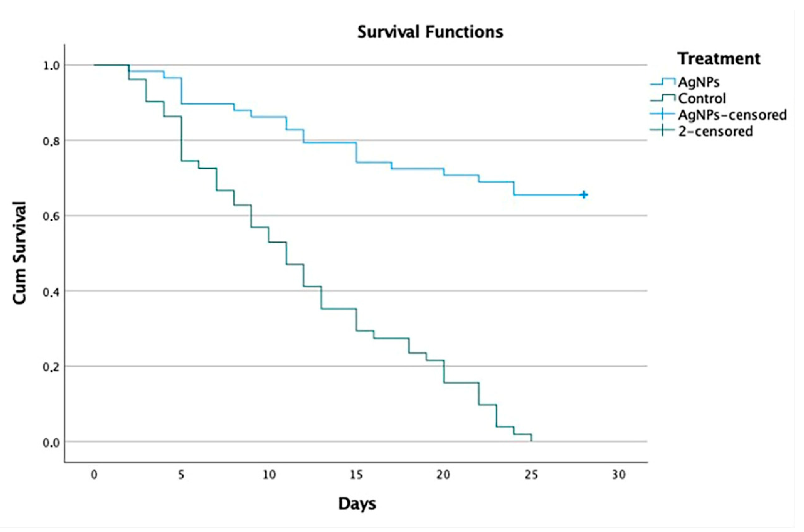Click the censored marker ending the AgNPs curve

click(x=584, y=195)
